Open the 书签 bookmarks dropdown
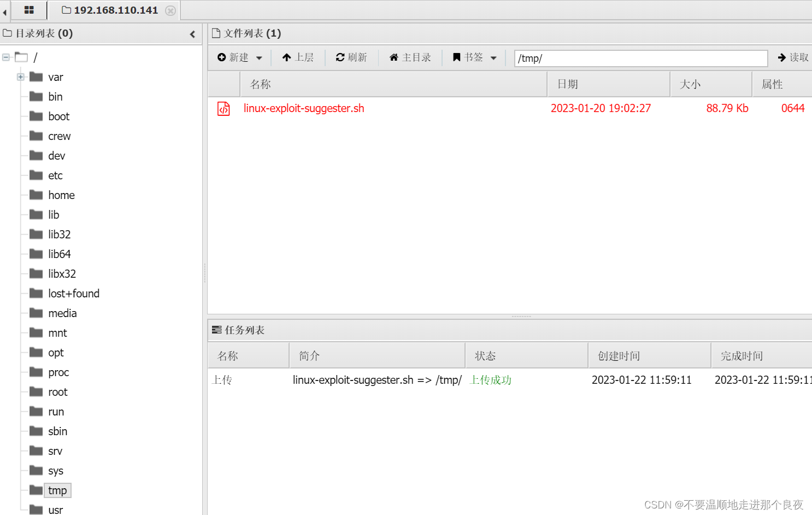This screenshot has height=515, width=812. (474, 57)
